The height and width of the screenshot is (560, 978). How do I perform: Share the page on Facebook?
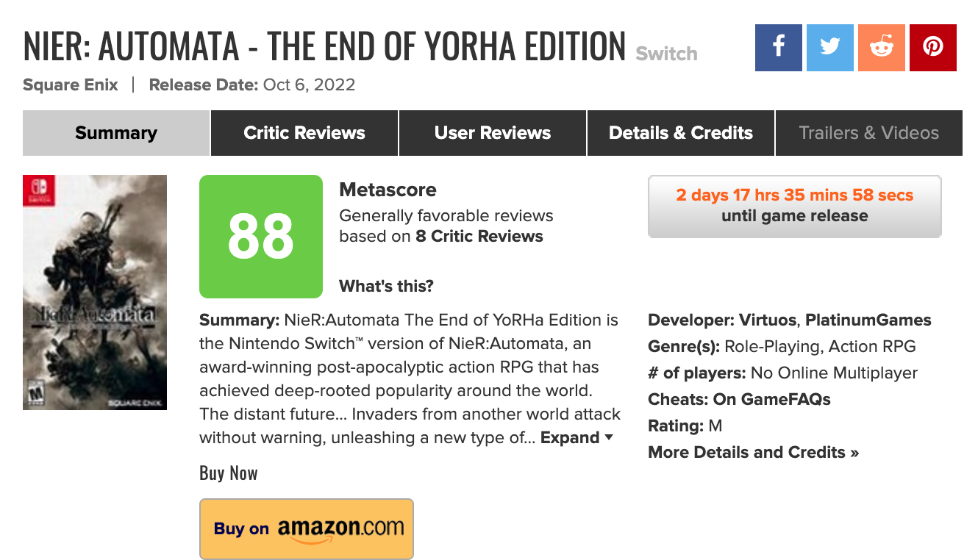[778, 48]
